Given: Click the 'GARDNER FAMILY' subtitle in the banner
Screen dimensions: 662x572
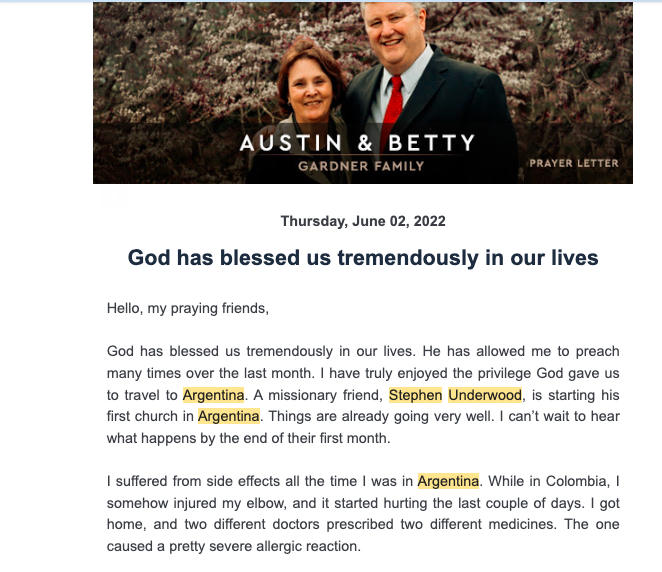Looking at the screenshot, I should point(361,166).
